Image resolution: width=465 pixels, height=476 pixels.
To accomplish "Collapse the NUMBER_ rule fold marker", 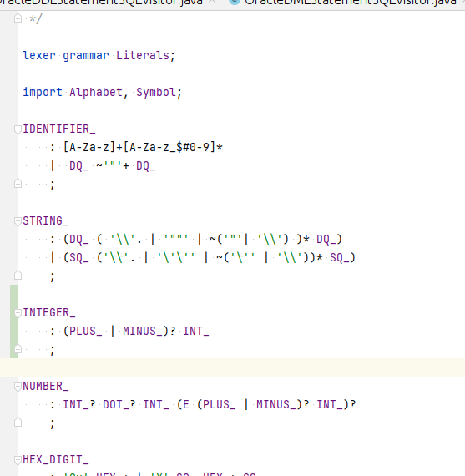I will point(18,387).
